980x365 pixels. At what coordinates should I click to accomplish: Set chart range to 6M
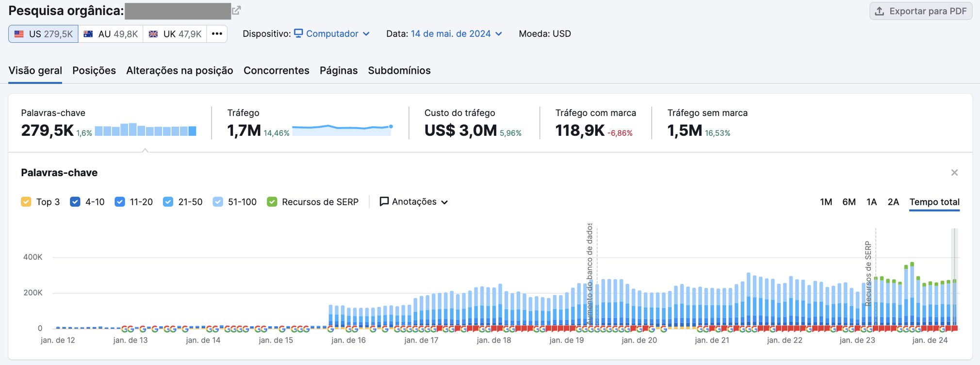click(x=849, y=202)
